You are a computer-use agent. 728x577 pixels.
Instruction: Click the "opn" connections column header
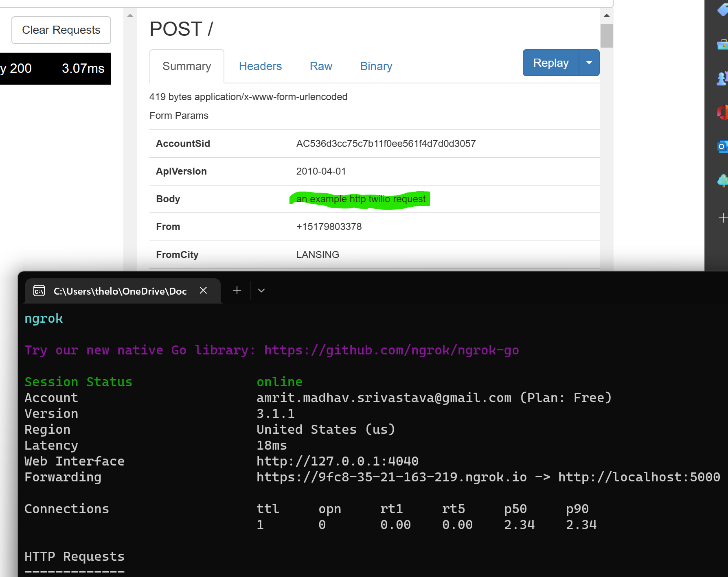(330, 509)
